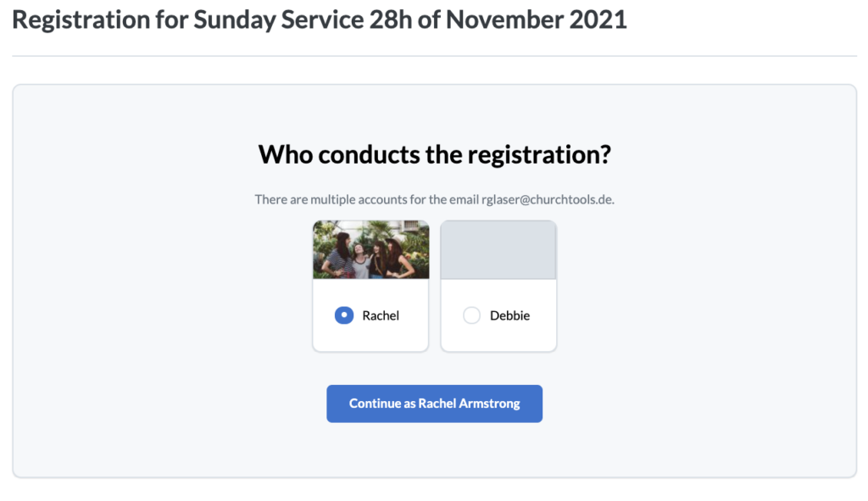Click 'November 2021' in the page title

click(x=536, y=20)
